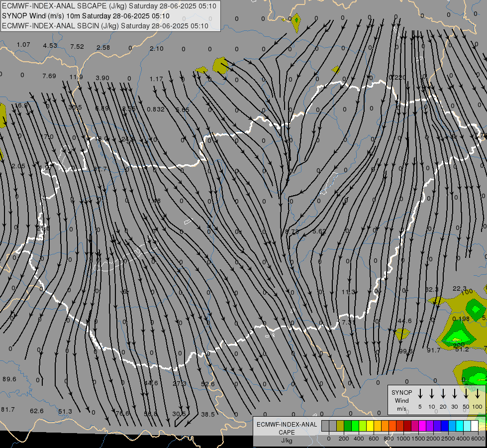Click the ECMWF-INDEX-ANAL CAPE legend label
Screen dimensions: 487x448
tap(287, 428)
